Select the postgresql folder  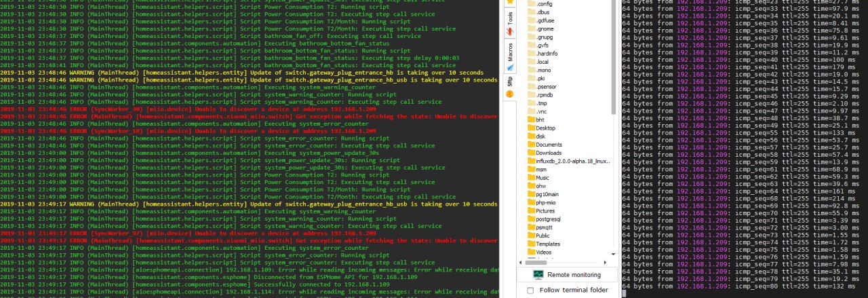(545, 219)
